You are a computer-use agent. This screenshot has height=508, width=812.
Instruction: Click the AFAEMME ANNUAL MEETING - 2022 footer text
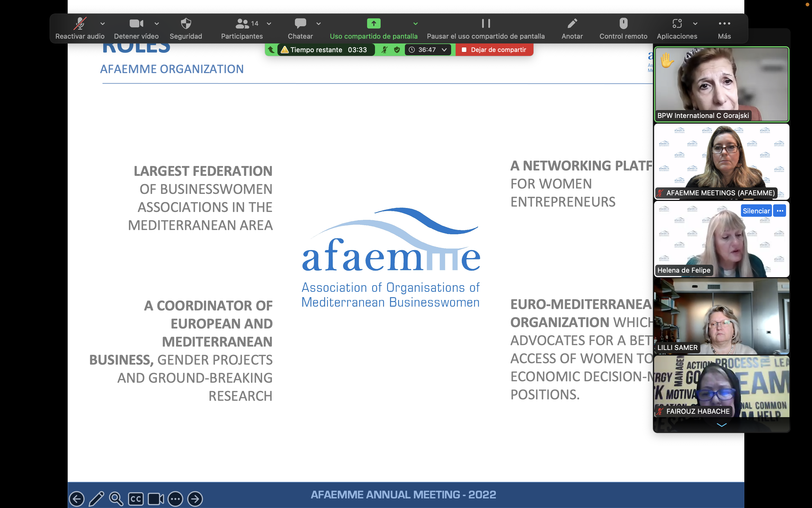click(x=403, y=494)
